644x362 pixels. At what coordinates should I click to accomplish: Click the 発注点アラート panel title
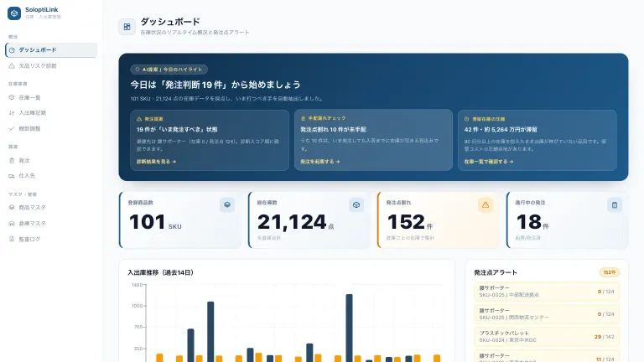[x=496, y=272]
